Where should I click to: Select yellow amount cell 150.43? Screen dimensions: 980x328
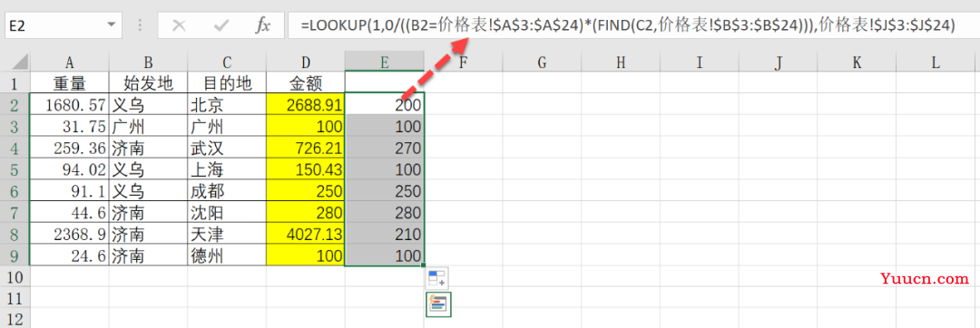coord(306,169)
